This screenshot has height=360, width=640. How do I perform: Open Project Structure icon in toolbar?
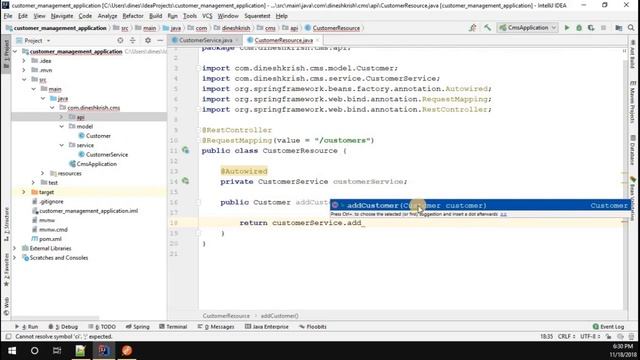[x=619, y=28]
